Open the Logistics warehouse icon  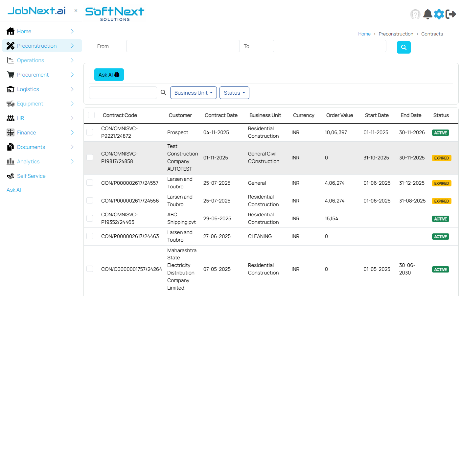tap(10, 89)
